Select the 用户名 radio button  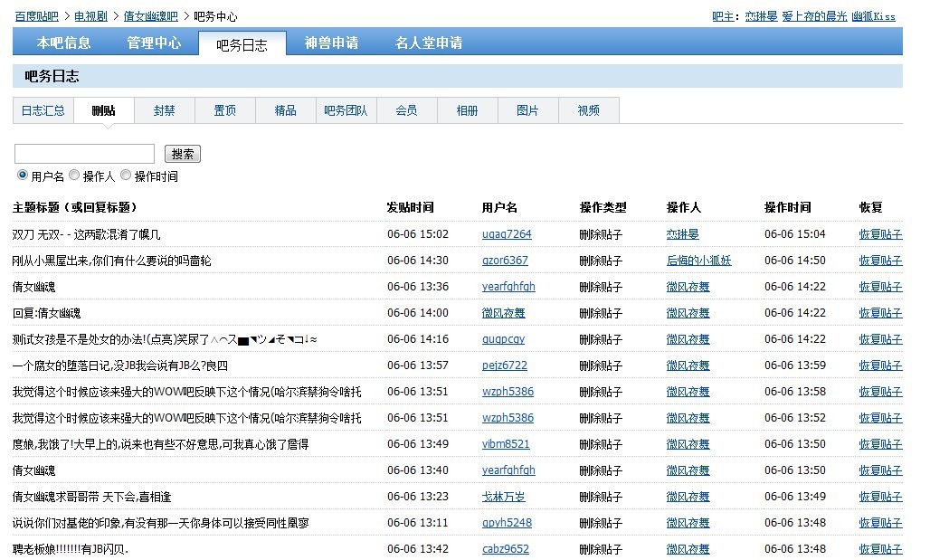pyautogui.click(x=23, y=175)
